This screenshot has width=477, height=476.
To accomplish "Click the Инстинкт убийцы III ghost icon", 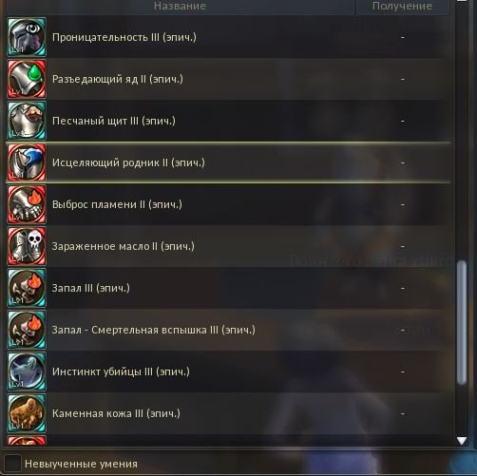I will pos(27,372).
